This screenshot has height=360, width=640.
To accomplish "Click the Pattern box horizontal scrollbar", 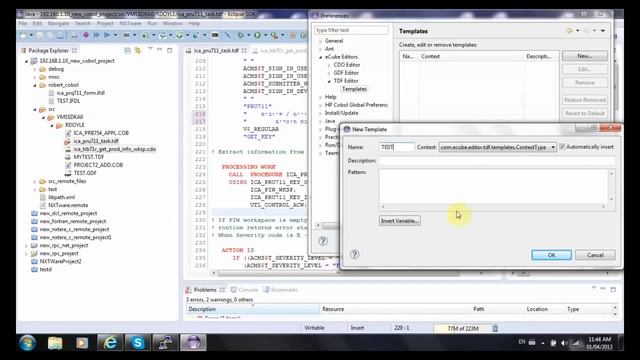I will (x=493, y=207).
